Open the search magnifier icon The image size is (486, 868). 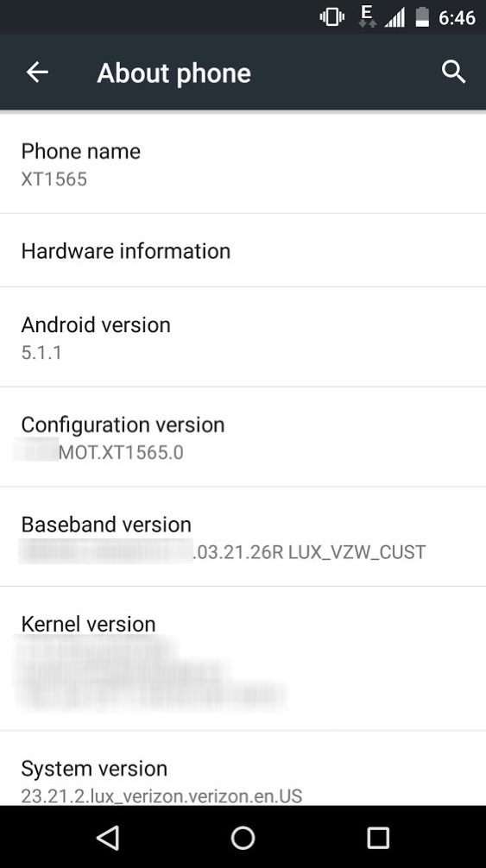453,72
